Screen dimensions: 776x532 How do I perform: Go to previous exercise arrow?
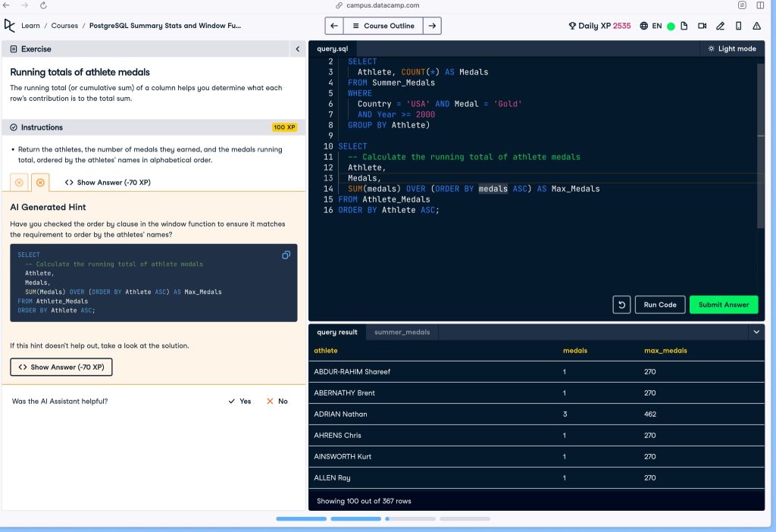pos(333,26)
